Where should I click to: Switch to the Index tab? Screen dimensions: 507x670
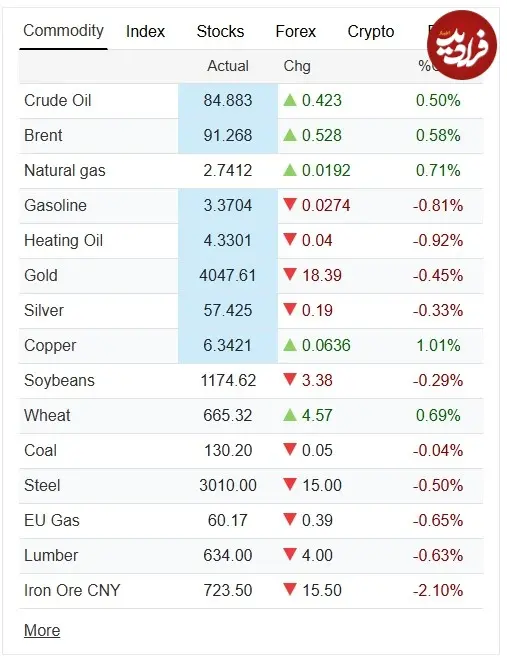(x=145, y=32)
